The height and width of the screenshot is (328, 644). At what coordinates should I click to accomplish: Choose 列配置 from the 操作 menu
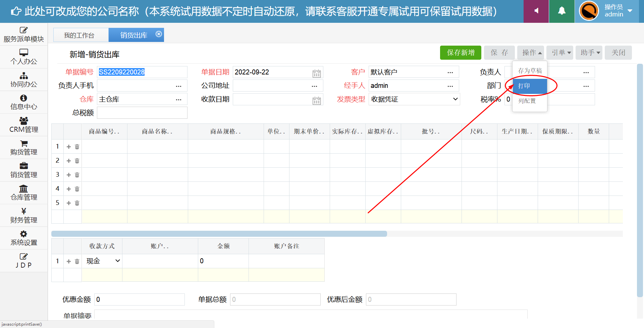coord(530,101)
